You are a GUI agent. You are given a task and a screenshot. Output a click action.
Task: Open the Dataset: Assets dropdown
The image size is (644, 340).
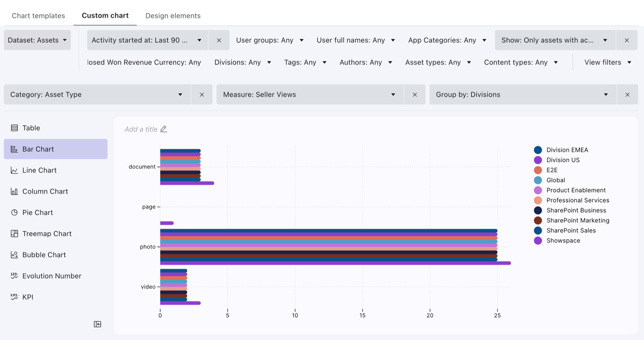(x=37, y=40)
